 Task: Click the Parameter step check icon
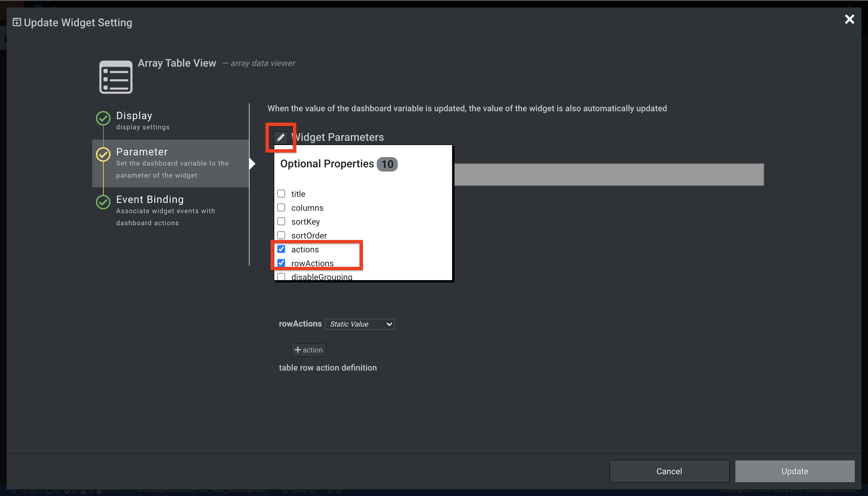coord(103,154)
